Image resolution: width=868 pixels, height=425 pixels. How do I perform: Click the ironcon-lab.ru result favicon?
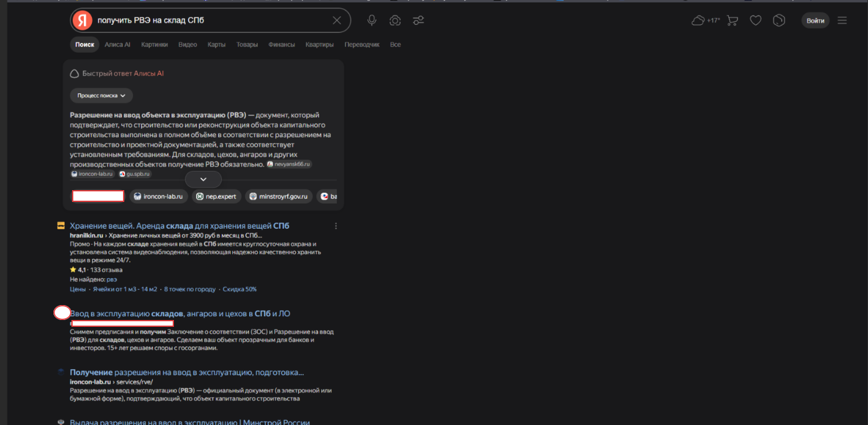click(x=61, y=372)
